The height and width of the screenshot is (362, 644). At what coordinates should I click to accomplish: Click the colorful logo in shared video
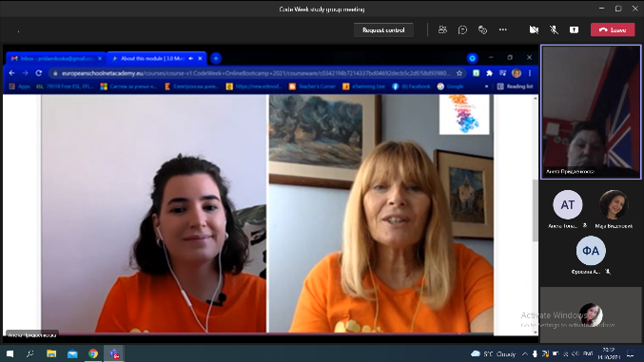click(464, 115)
